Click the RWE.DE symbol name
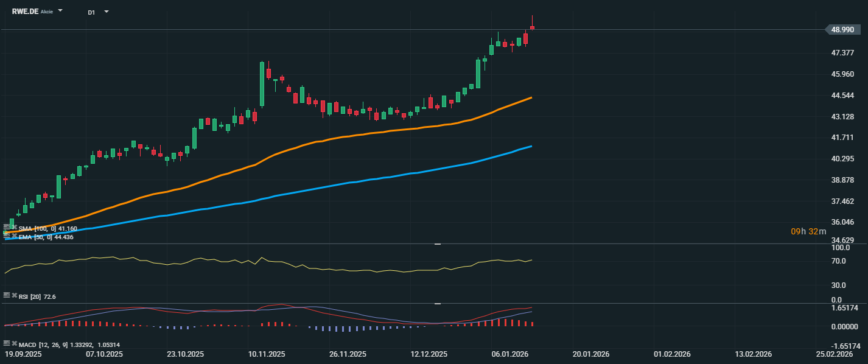868x364 pixels. (x=25, y=12)
